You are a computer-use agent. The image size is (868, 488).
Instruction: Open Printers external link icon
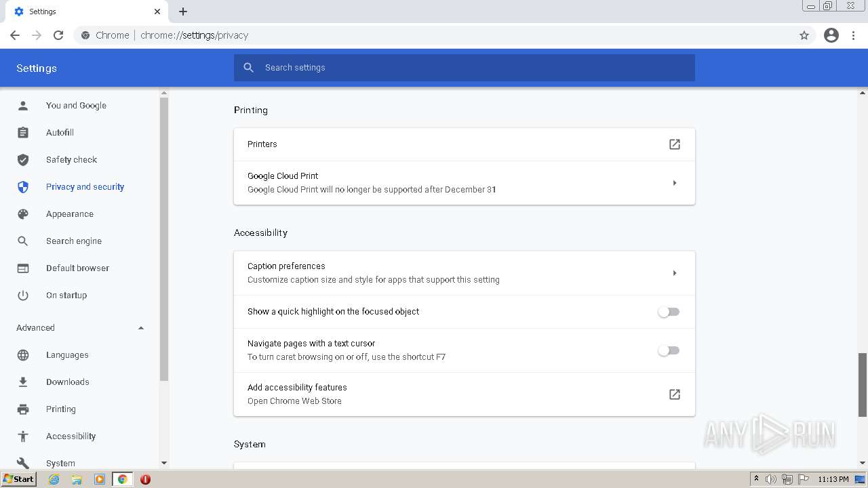coord(675,144)
